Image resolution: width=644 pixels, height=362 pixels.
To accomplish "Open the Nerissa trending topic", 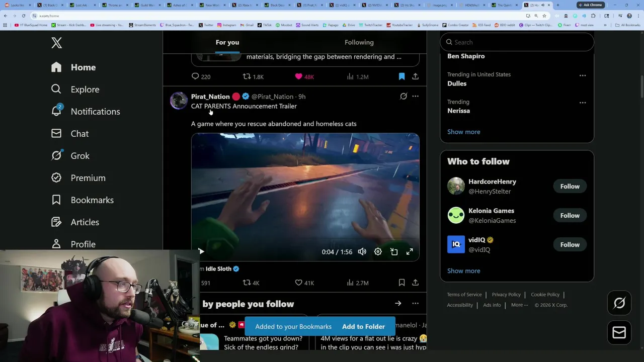I will [x=458, y=111].
